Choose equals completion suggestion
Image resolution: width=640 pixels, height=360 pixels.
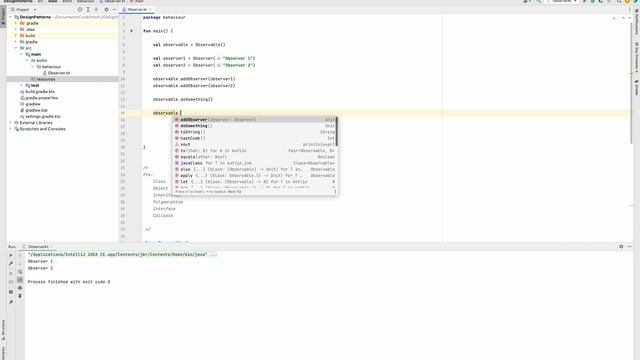tap(255, 157)
